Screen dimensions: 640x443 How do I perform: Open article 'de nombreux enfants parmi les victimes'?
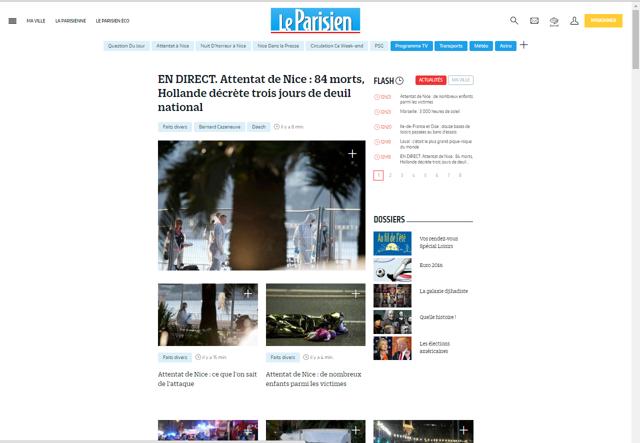(x=314, y=379)
